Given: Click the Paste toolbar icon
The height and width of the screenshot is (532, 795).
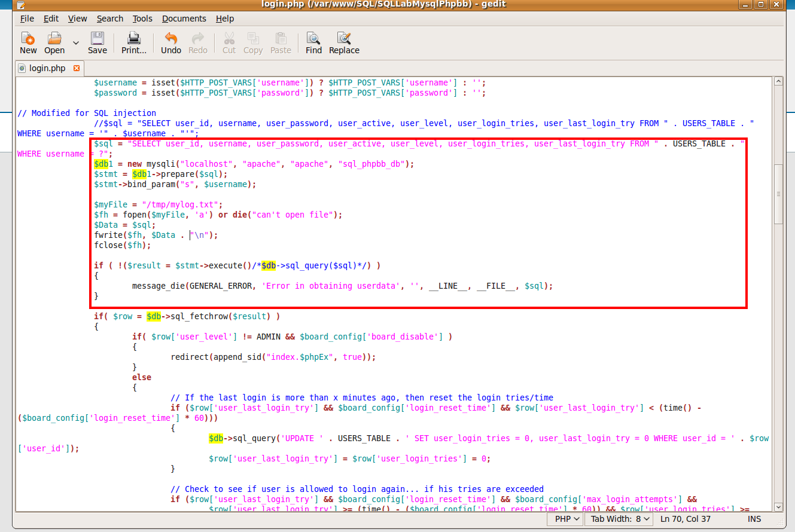Looking at the screenshot, I should pos(281,42).
